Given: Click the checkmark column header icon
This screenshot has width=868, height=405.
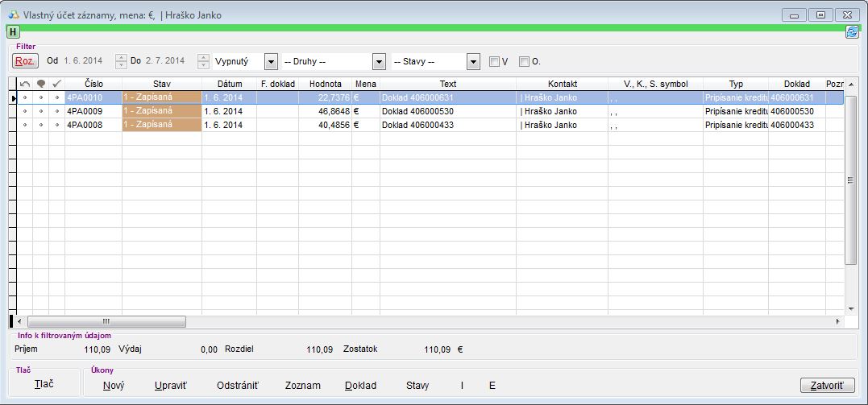Looking at the screenshot, I should (56, 84).
